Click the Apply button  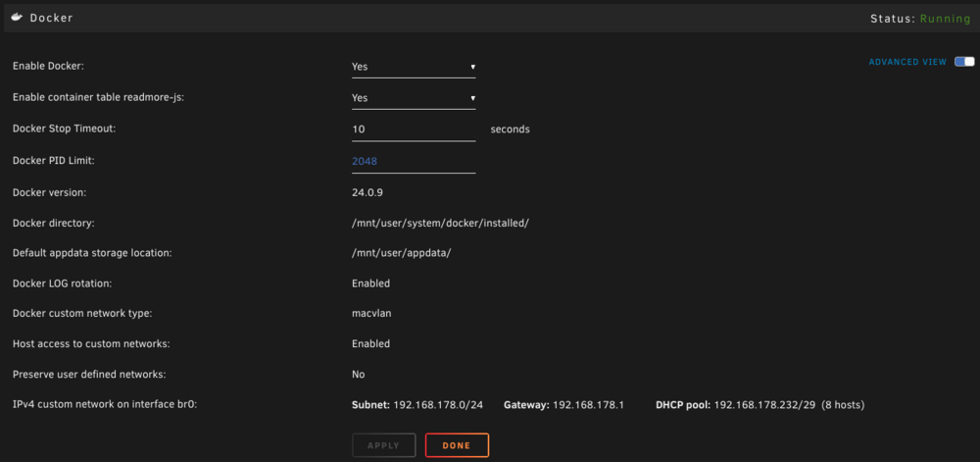(384, 445)
